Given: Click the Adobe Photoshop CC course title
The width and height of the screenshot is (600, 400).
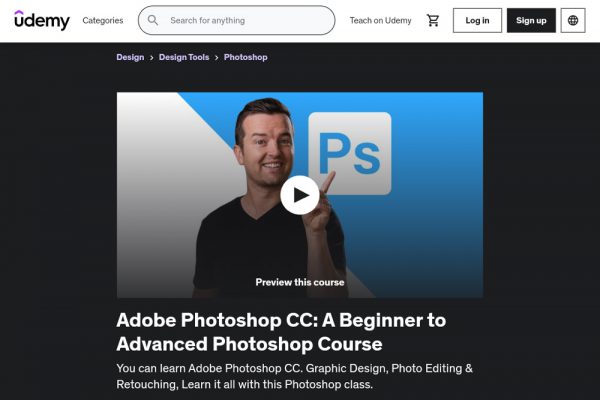Looking at the screenshot, I should click(x=281, y=332).
